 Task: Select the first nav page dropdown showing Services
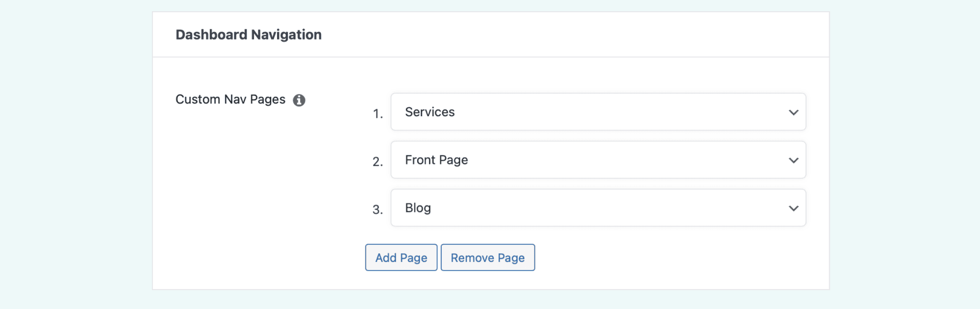point(598,112)
